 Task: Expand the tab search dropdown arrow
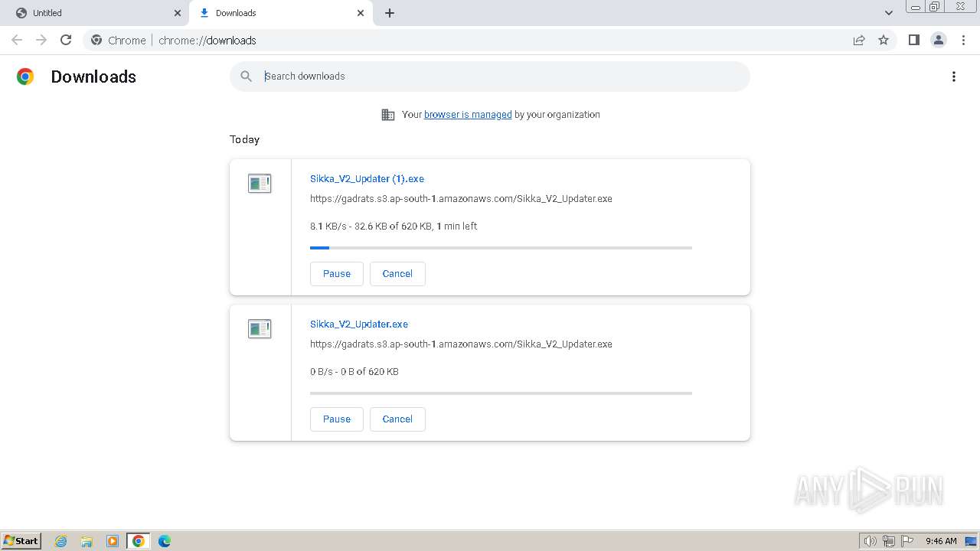[x=889, y=13]
